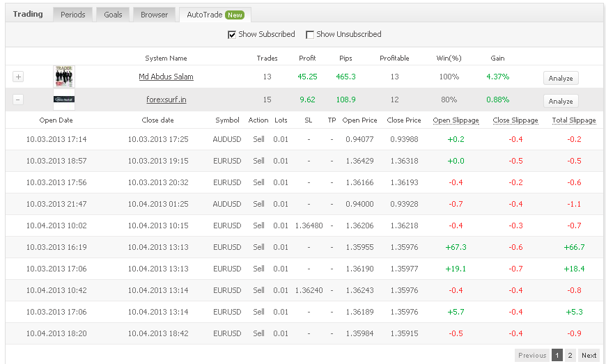Click total slippage +66.7
This screenshot has height=364, width=606.
(574, 248)
